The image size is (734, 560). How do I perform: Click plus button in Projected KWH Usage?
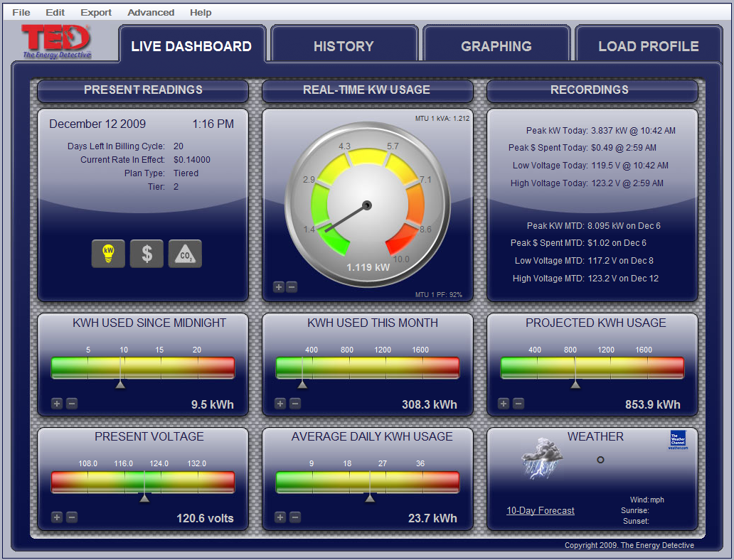504,404
